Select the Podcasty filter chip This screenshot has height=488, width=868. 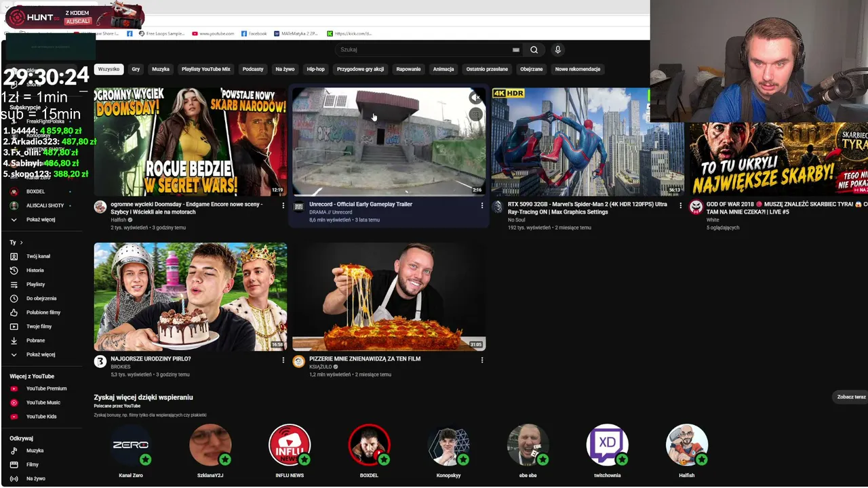tap(253, 69)
